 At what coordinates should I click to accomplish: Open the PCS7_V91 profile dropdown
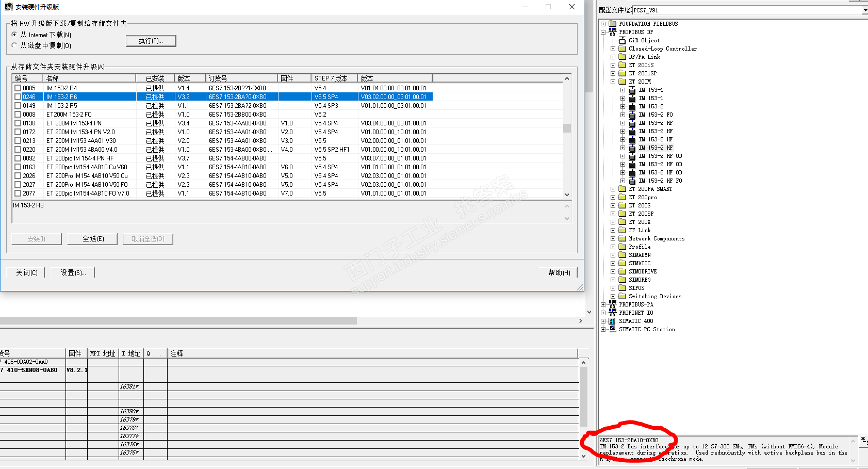tap(864, 10)
